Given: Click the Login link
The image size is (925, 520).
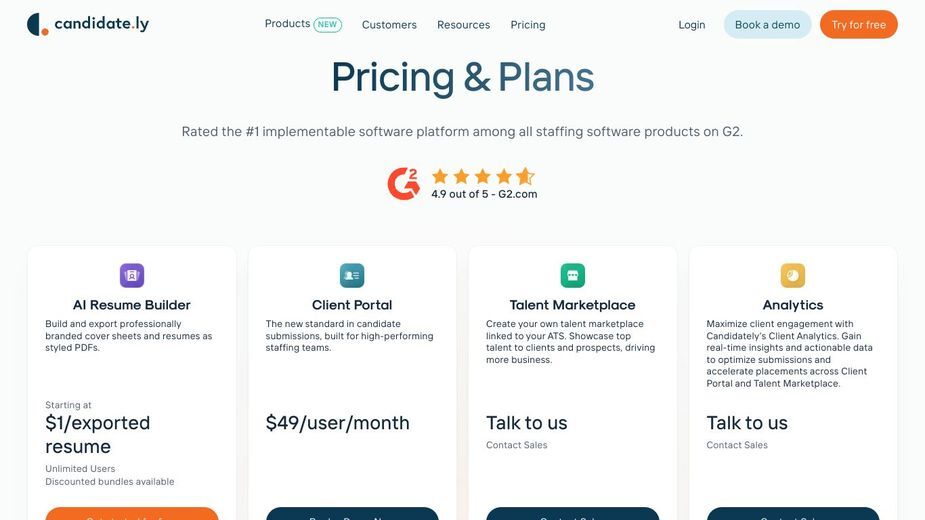Looking at the screenshot, I should [691, 25].
